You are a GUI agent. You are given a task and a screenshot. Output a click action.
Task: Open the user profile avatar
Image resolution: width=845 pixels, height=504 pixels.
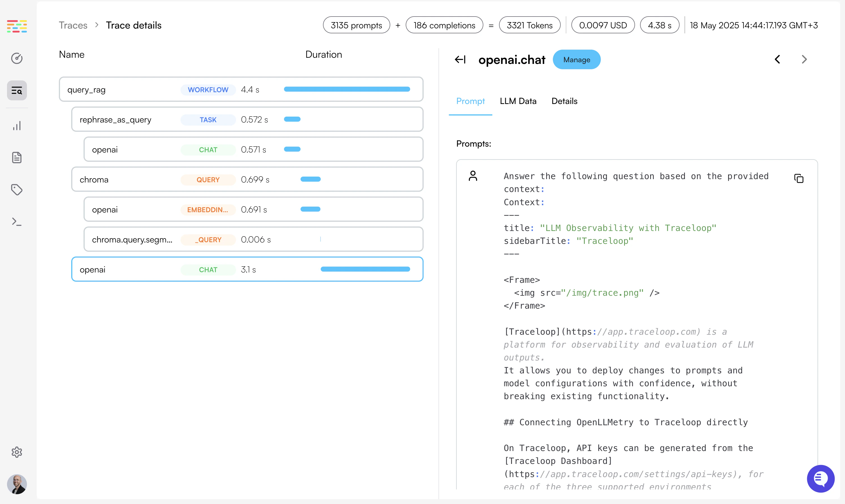(17, 484)
